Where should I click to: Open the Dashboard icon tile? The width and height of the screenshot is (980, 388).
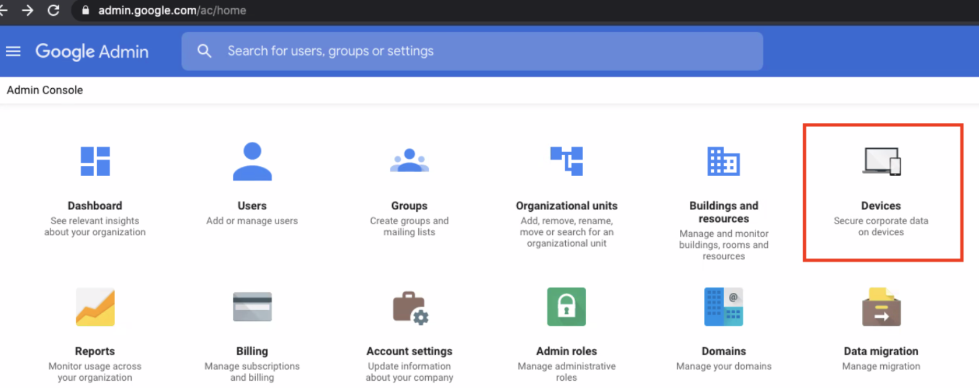point(95,161)
